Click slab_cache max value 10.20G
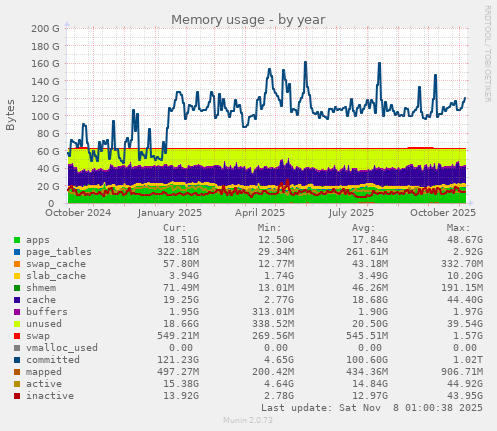The width and height of the screenshot is (497, 431). click(465, 276)
